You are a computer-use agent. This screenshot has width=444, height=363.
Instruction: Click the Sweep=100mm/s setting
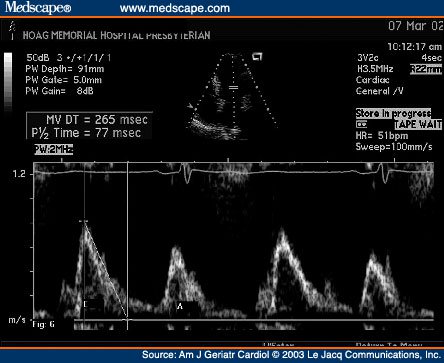[x=394, y=147]
